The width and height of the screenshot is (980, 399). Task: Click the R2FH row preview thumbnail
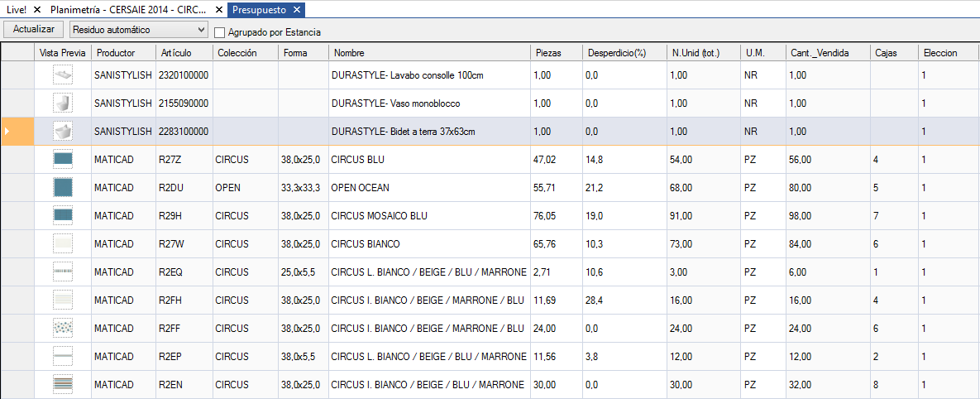(63, 300)
